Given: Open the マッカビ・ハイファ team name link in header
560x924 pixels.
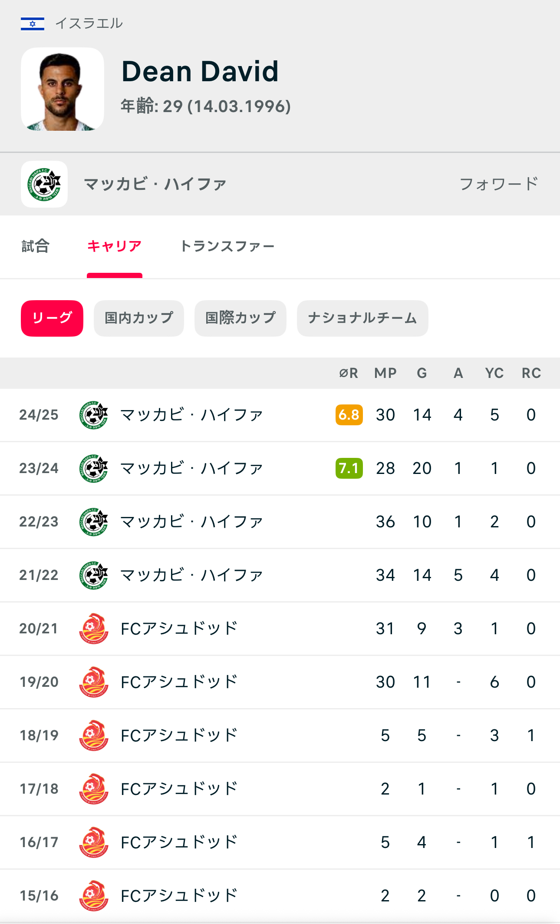Looking at the screenshot, I should pos(155,184).
